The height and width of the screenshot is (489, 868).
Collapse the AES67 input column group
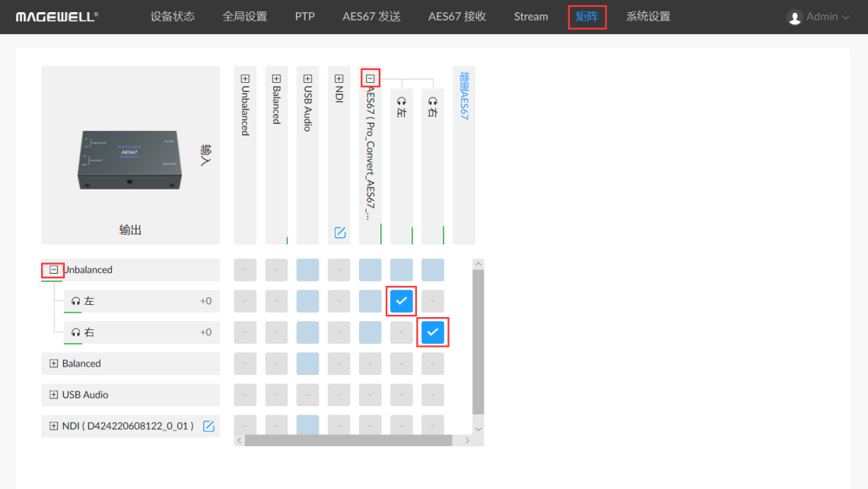(370, 78)
